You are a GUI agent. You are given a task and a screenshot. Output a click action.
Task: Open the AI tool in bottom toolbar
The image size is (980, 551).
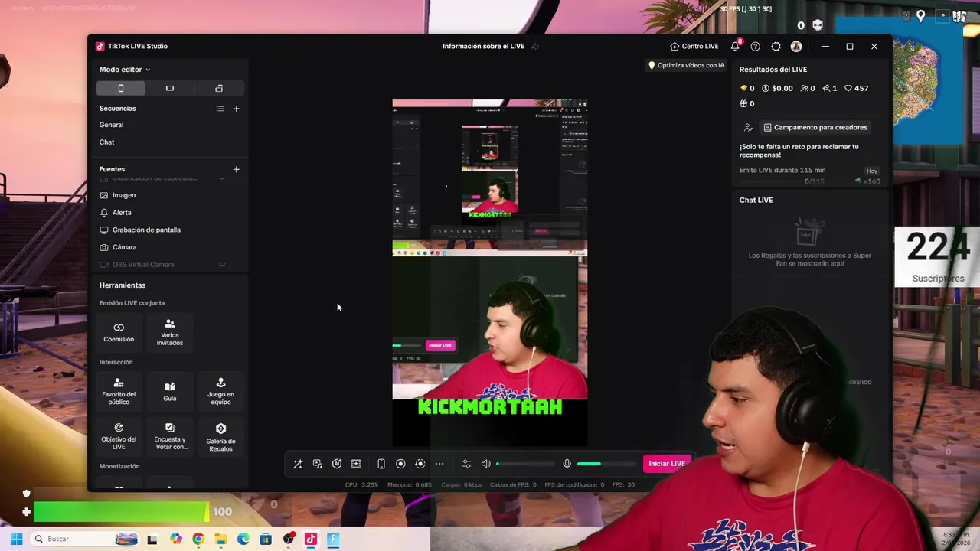point(337,464)
